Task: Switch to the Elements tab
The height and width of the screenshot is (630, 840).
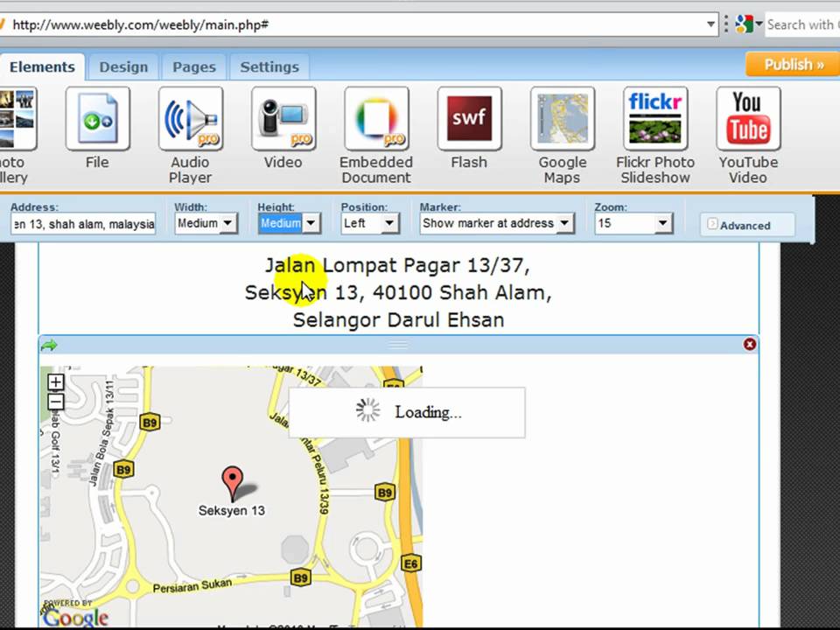Action: click(42, 67)
